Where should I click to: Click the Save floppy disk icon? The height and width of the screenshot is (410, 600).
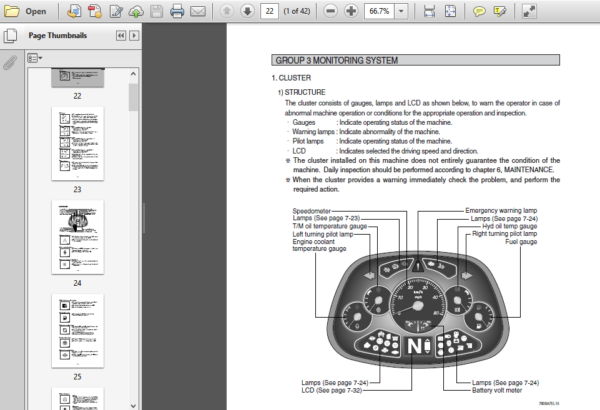(x=157, y=11)
